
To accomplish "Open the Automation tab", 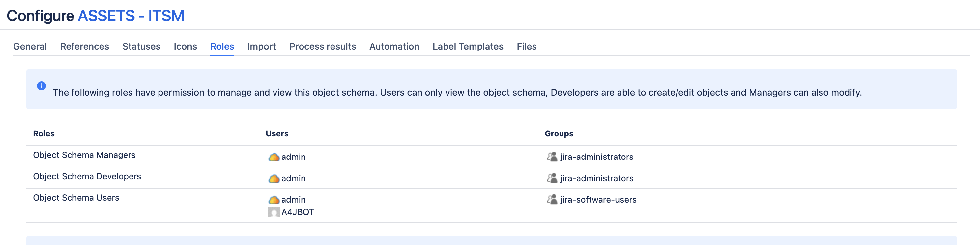I will [x=394, y=46].
